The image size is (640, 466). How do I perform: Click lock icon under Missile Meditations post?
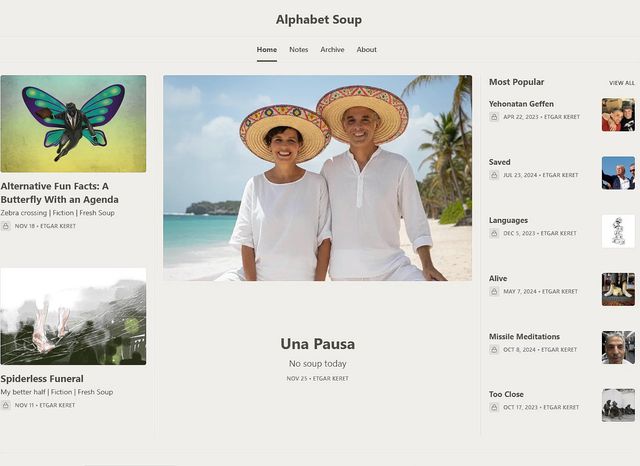click(x=494, y=350)
